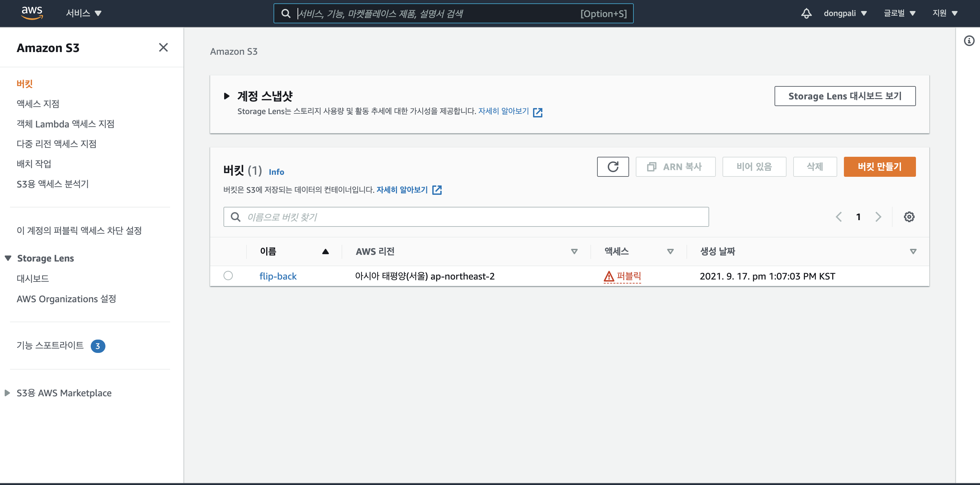Expand the 계정 스냅샷 section
The image size is (980, 485).
tap(226, 96)
